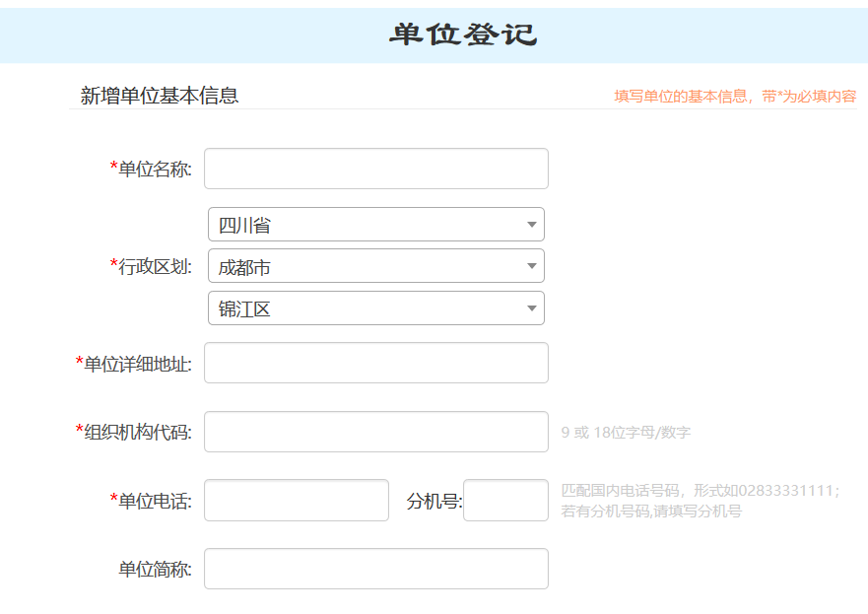Focus the 单位详细地址 text box
Image resolution: width=868 pixels, height=614 pixels.
[375, 363]
